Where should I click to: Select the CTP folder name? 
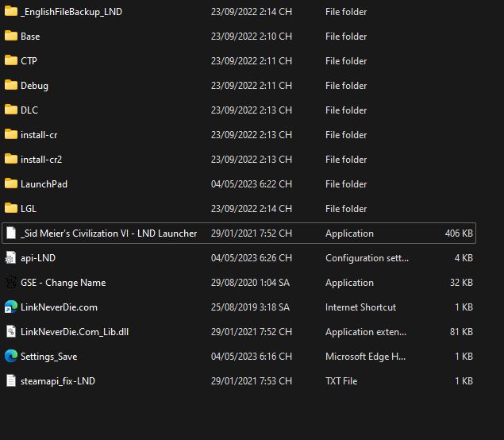[29, 61]
